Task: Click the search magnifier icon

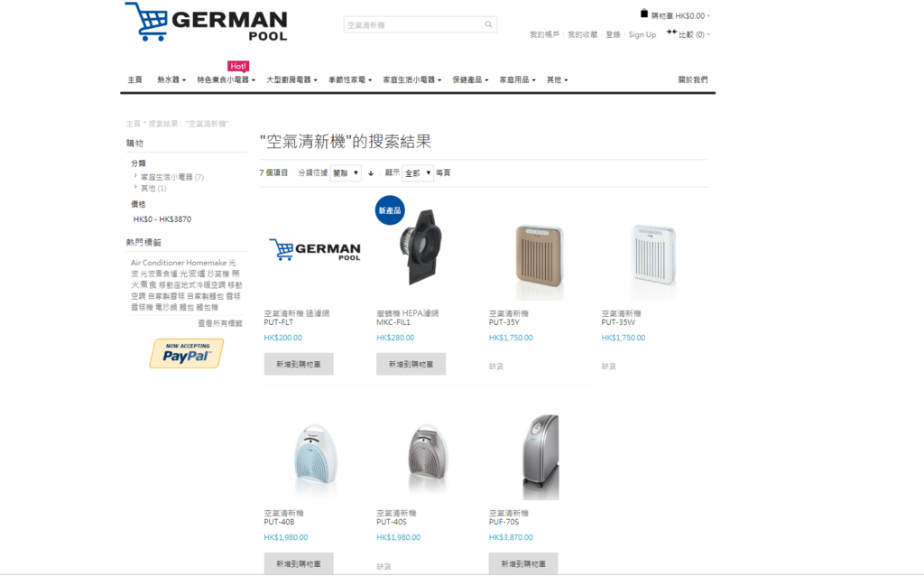Action: tap(488, 24)
